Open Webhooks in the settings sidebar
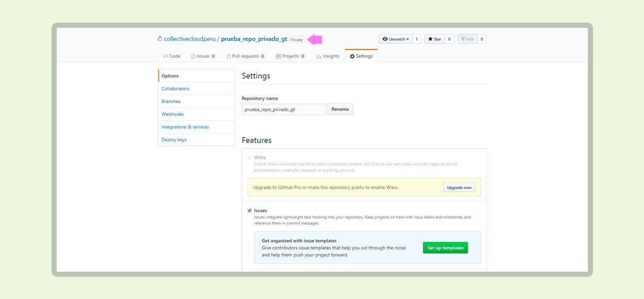 click(x=196, y=114)
